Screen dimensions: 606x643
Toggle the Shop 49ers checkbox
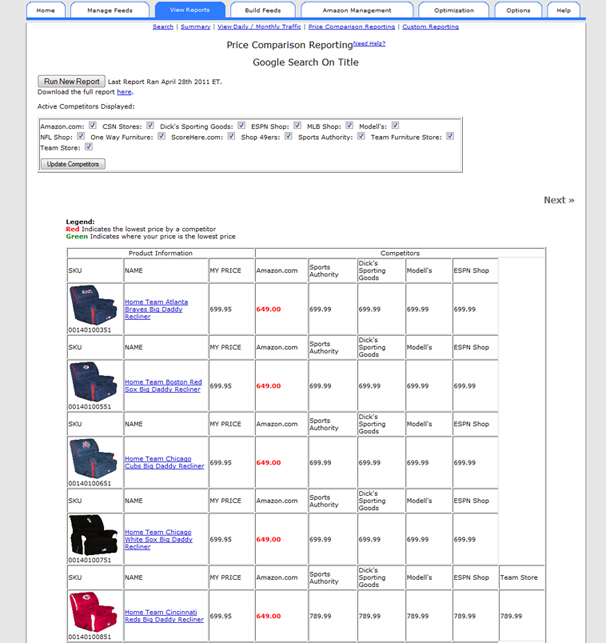pyautogui.click(x=289, y=136)
